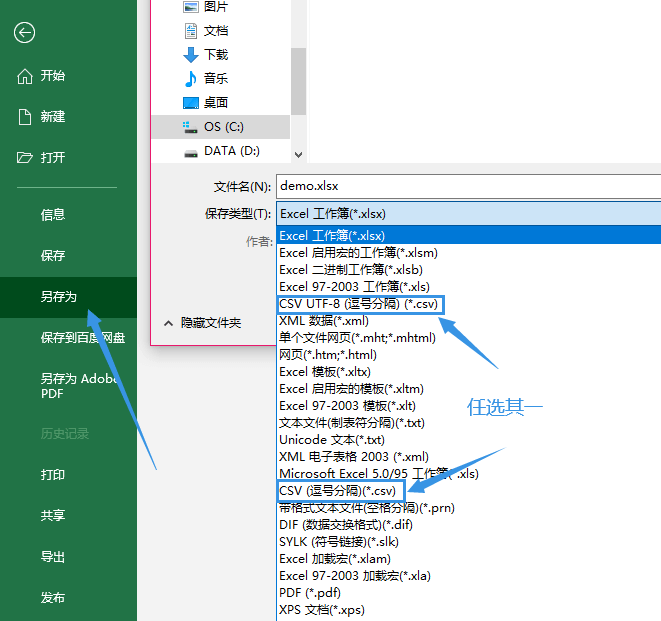Click the OS (C:) drive icon
Viewport: 661px width, 621px height.
click(x=191, y=127)
